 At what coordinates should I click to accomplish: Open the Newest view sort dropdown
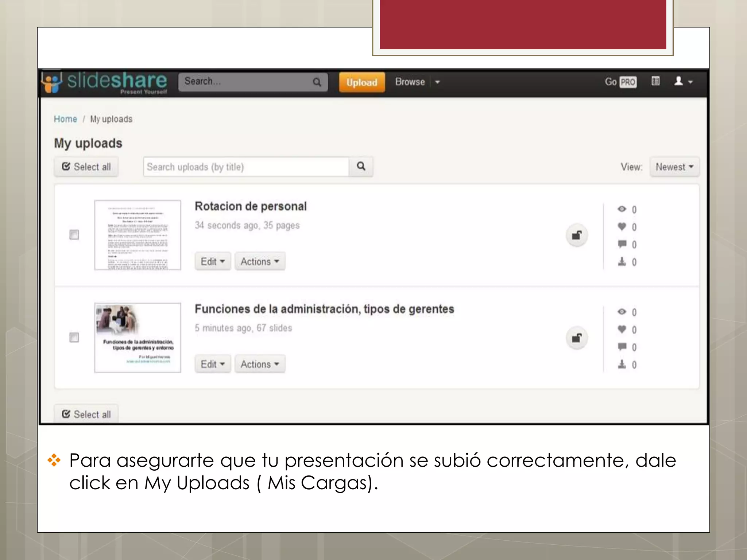(674, 167)
